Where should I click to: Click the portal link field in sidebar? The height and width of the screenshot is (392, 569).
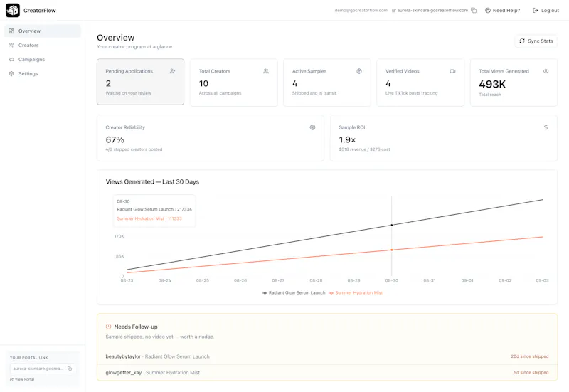coord(43,369)
